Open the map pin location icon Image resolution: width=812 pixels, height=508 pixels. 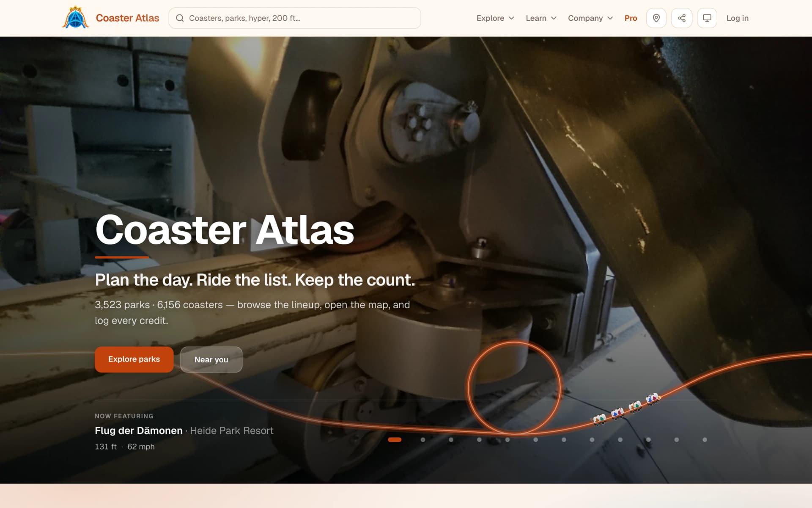click(656, 18)
